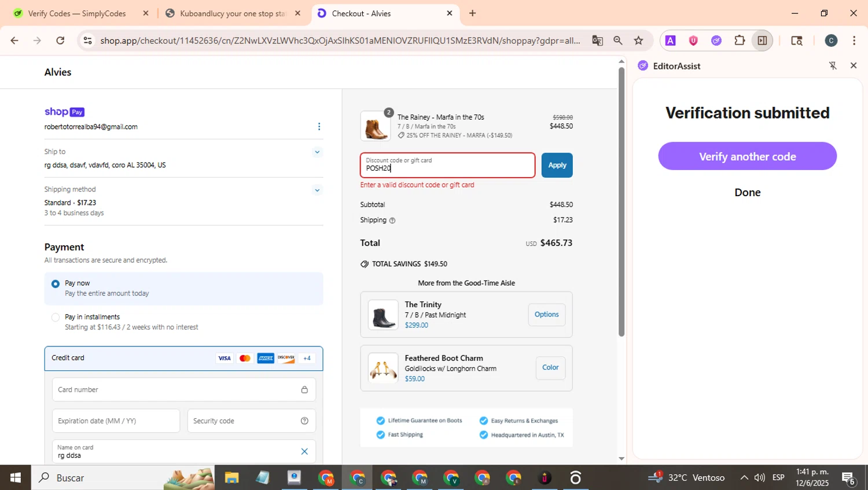
Task: Switch to the Verify Codes SimplyCodes tab
Action: point(76,13)
